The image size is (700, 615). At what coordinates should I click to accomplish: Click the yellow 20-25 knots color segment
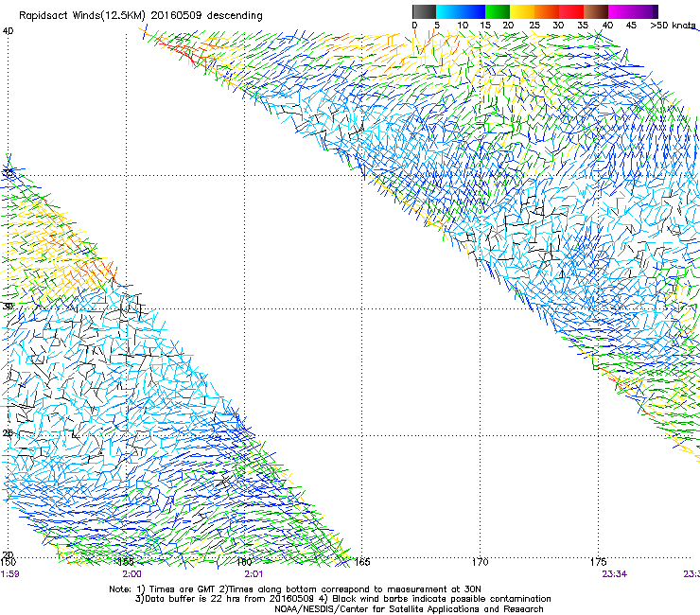[x=522, y=11]
